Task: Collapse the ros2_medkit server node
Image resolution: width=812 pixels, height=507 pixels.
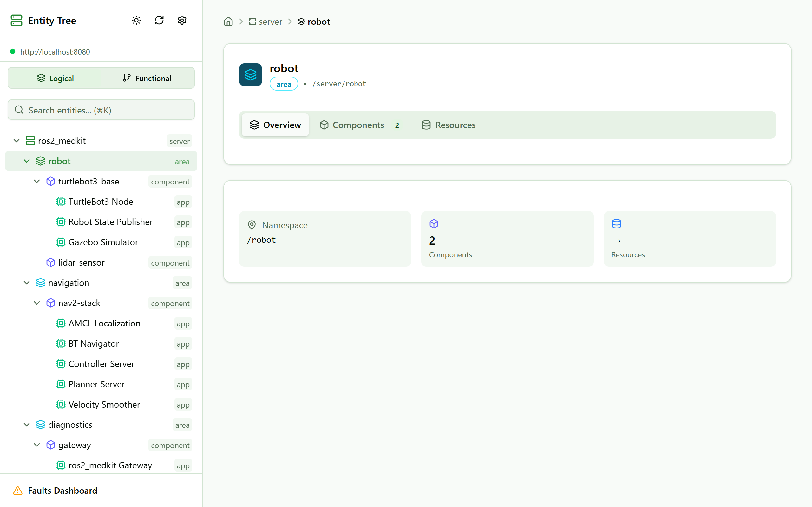Action: point(16,141)
